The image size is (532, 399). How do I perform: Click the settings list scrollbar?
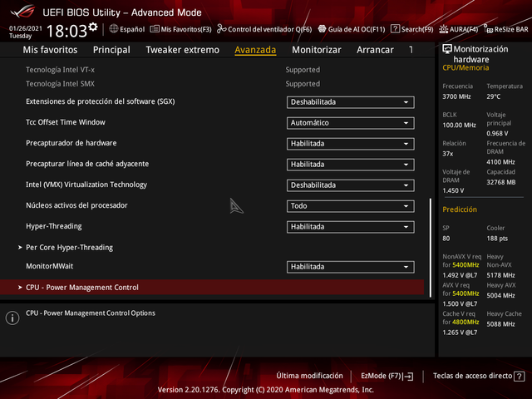pyautogui.click(x=431, y=248)
